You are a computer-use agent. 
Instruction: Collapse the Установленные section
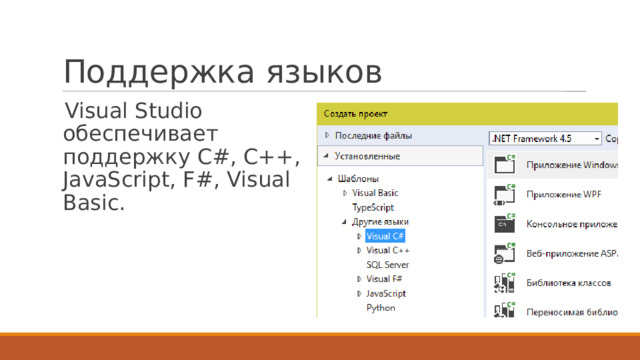pos(326,156)
